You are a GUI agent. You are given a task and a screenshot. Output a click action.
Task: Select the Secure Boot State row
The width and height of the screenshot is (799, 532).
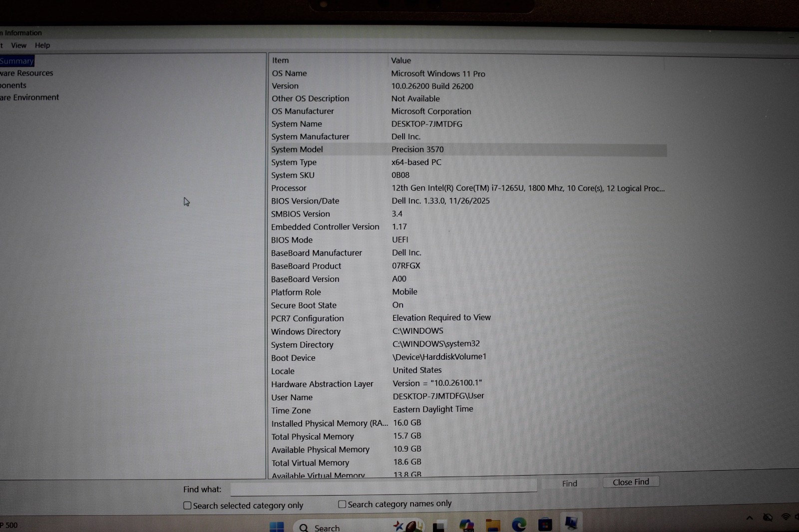click(x=468, y=305)
